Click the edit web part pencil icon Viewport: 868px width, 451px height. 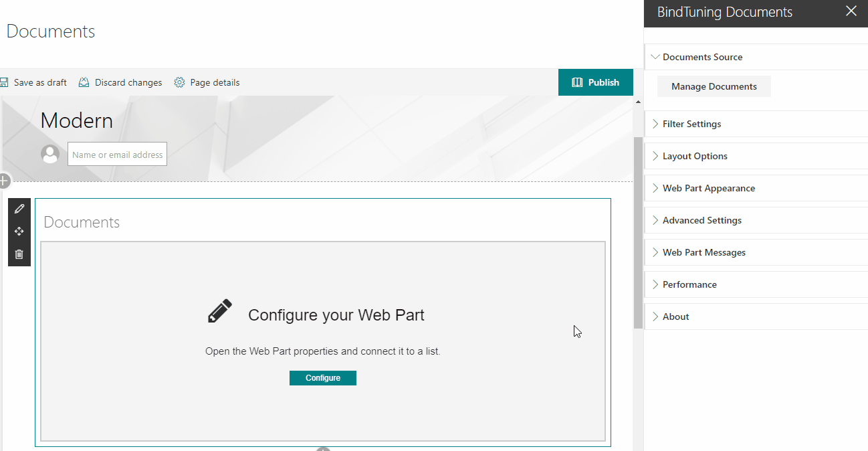point(19,209)
